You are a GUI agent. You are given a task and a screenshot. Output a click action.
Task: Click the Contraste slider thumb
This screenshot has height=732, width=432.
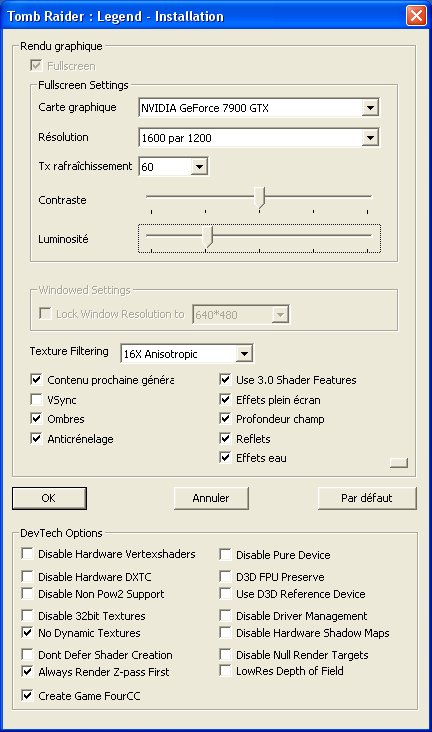coord(260,197)
